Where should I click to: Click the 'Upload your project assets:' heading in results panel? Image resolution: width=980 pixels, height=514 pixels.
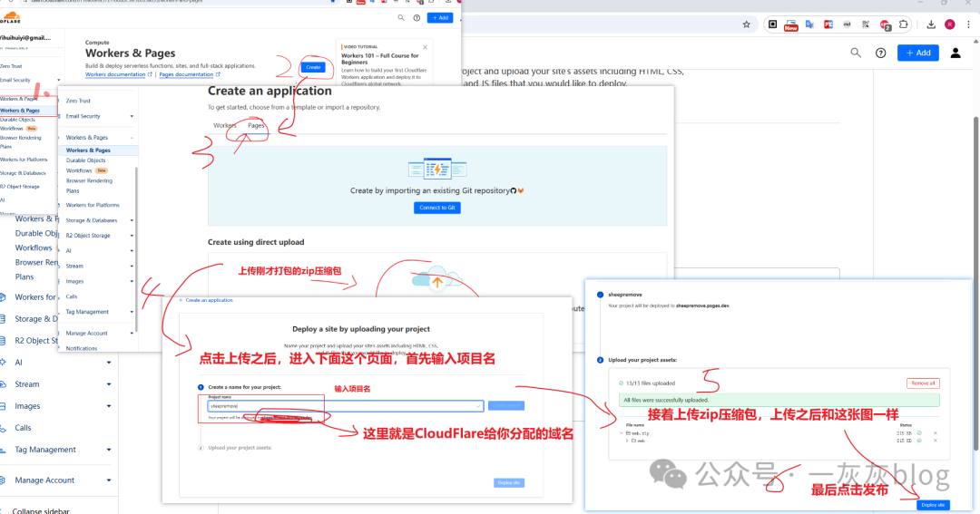(642, 360)
